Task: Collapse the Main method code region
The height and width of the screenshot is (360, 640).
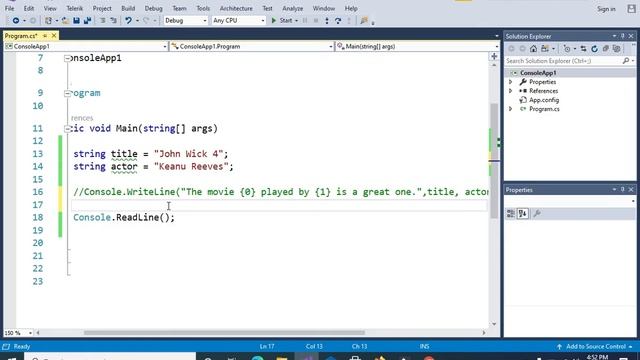Action: (67, 129)
